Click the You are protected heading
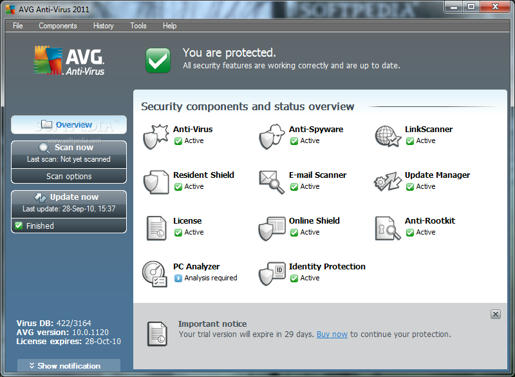This screenshot has height=377, width=515. click(x=229, y=53)
